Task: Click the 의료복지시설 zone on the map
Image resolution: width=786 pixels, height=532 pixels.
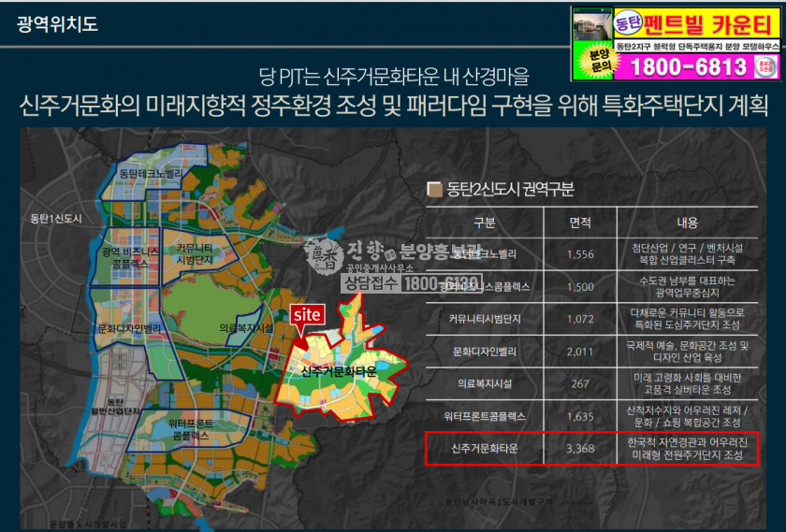Action: pyautogui.click(x=245, y=328)
